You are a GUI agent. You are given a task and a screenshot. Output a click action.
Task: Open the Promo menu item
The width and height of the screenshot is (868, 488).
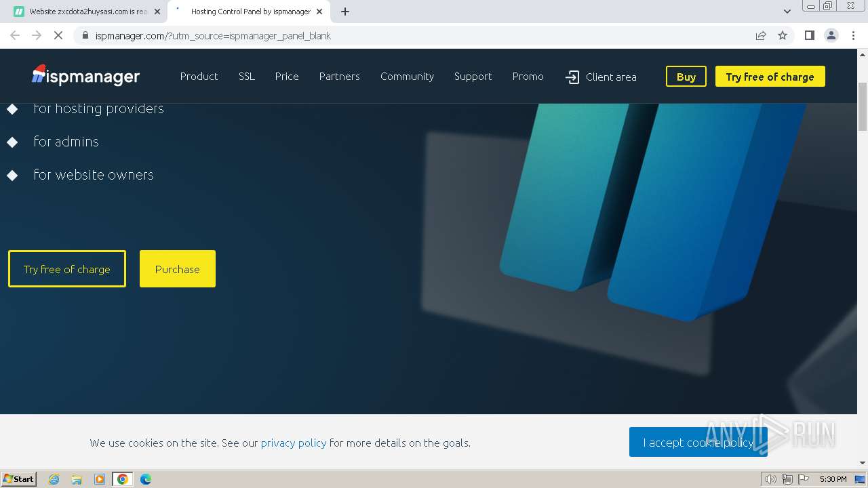pyautogui.click(x=528, y=76)
